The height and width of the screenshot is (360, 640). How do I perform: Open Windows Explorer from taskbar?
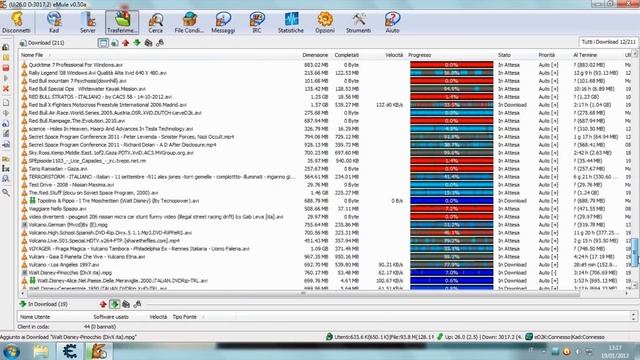41,351
